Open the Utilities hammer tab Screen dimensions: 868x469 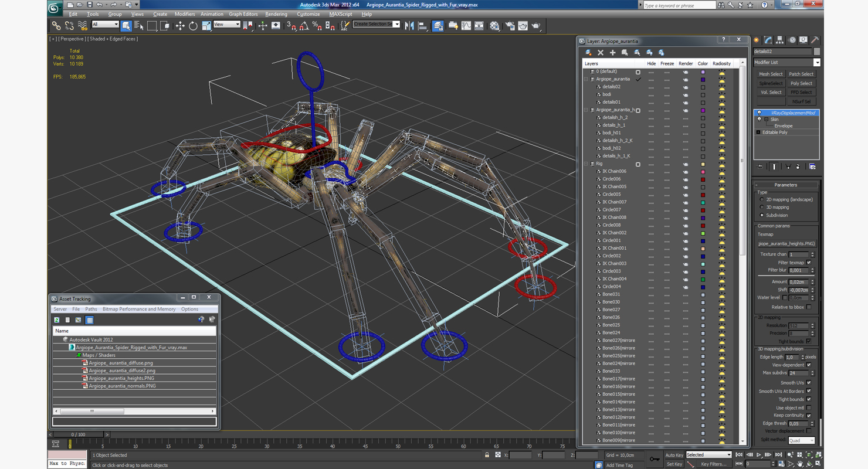815,40
